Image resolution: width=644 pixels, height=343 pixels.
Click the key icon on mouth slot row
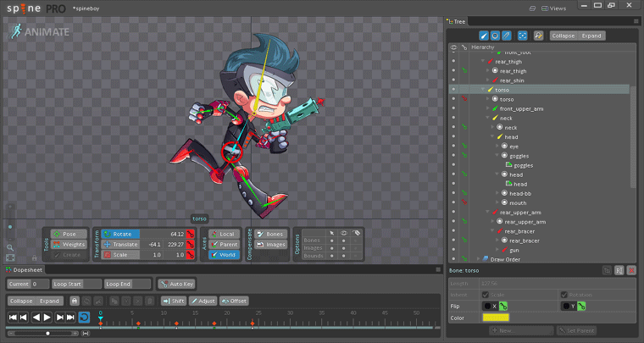point(464,202)
